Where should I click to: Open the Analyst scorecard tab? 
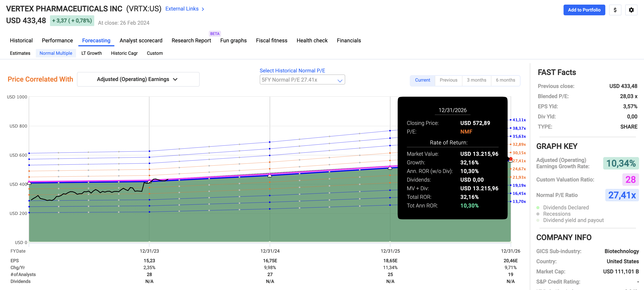(x=141, y=40)
